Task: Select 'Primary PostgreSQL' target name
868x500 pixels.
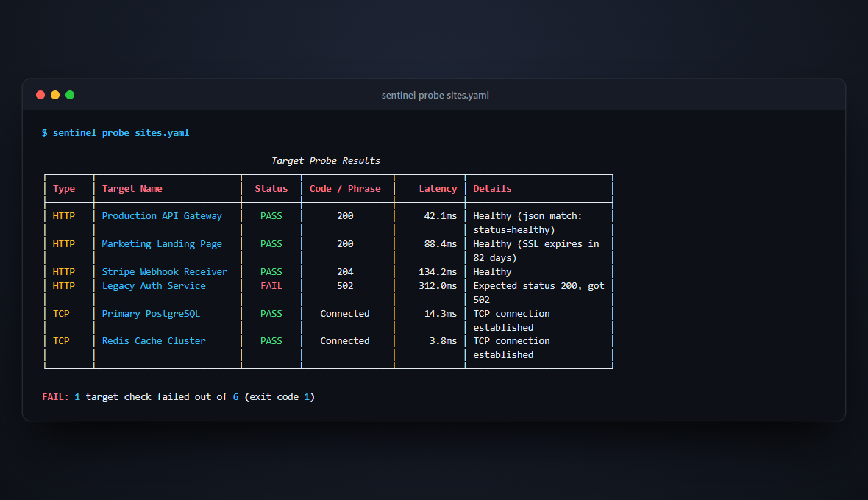Action: (151, 314)
